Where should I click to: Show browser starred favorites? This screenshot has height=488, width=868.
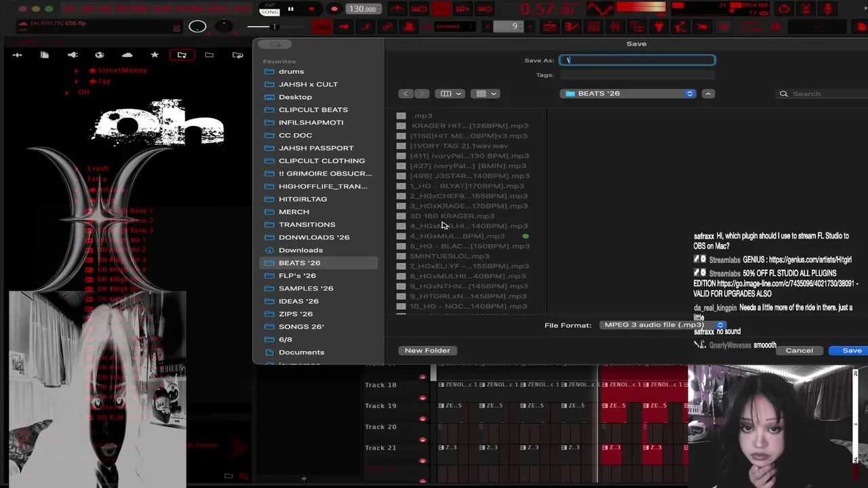point(155,55)
